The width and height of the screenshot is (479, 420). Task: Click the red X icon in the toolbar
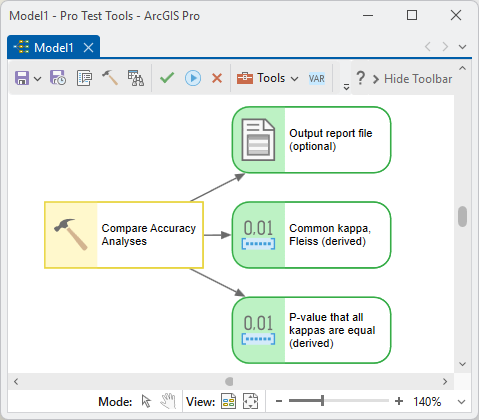217,79
